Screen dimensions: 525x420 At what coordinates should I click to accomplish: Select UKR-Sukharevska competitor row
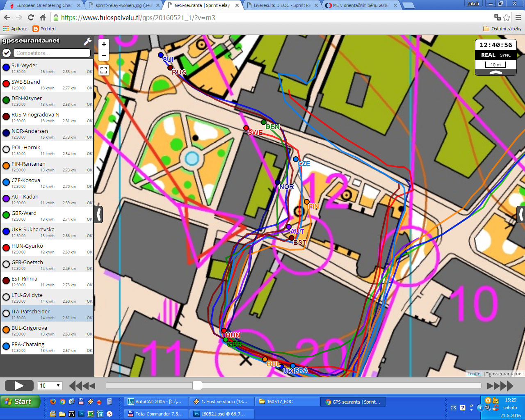coord(47,231)
